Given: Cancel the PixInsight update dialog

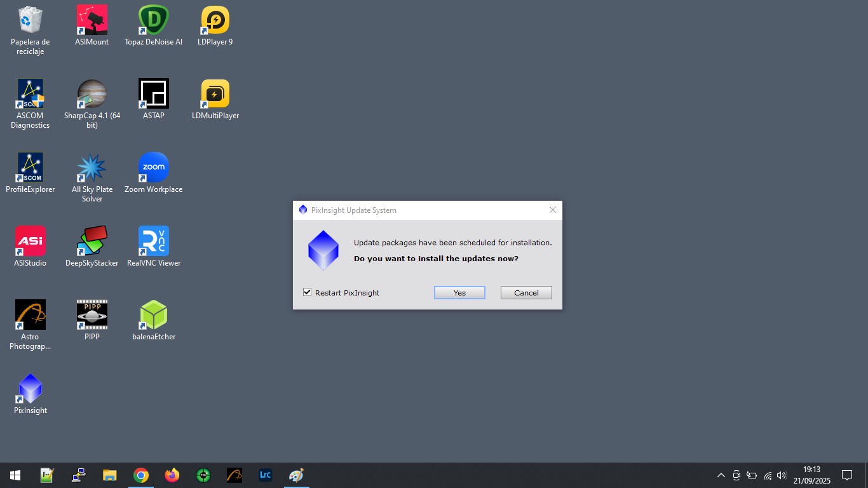Looking at the screenshot, I should tap(526, 292).
